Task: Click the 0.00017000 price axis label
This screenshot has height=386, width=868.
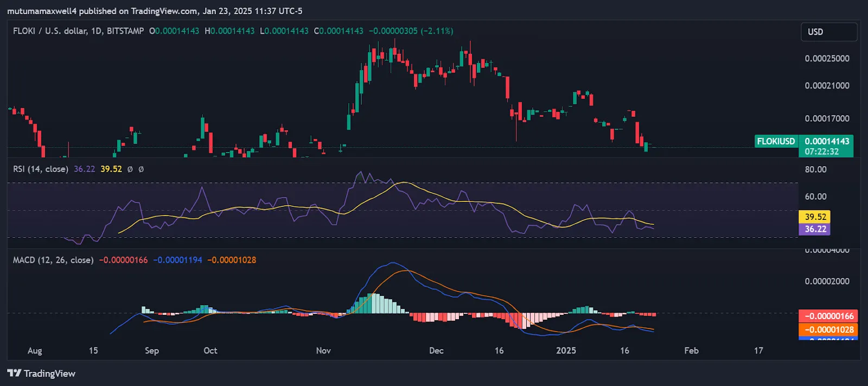Action: 827,118
